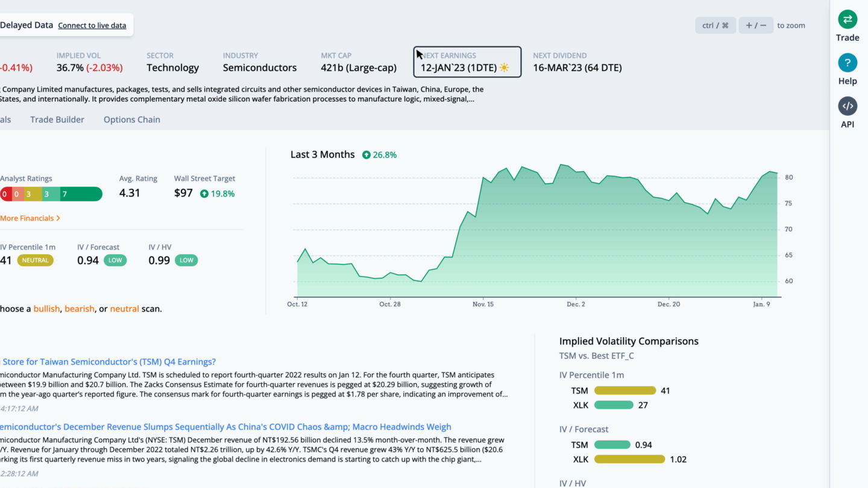Click the + / − zoom key badge
Viewport: 868px width, 488px height.
(756, 25)
